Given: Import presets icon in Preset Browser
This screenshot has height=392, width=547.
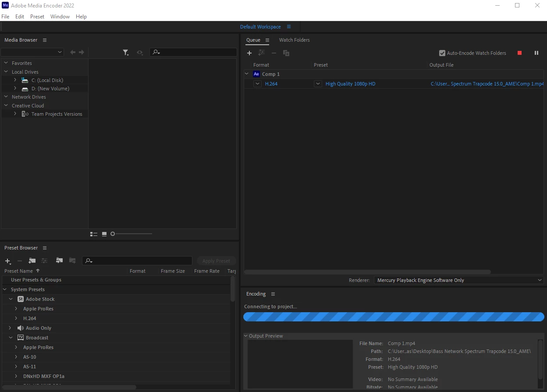Looking at the screenshot, I should pos(60,261).
